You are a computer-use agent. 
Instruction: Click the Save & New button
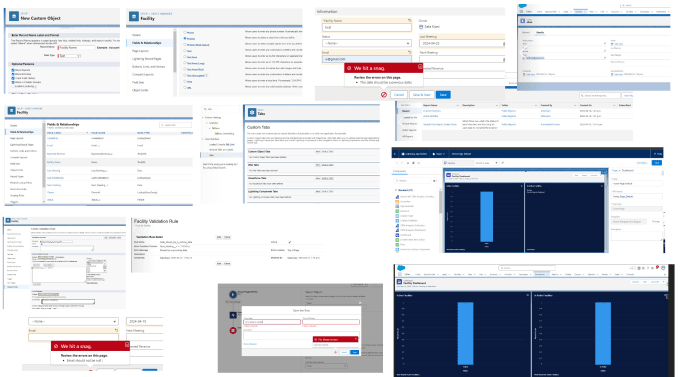422,95
